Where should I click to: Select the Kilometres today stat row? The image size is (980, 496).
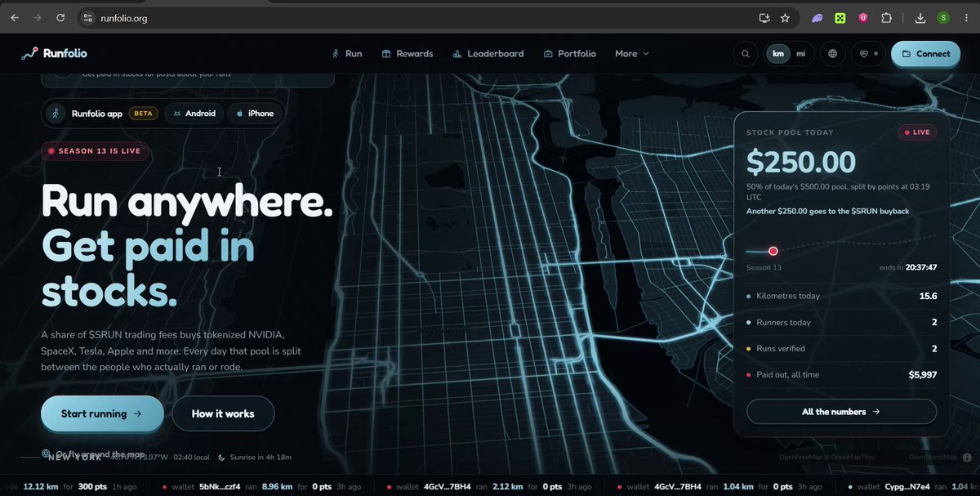pyautogui.click(x=841, y=296)
